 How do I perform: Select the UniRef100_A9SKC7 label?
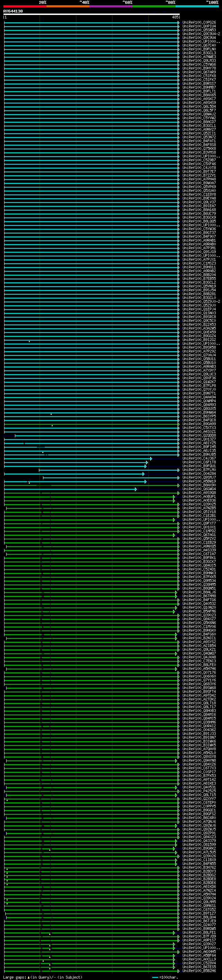[199, 99]
